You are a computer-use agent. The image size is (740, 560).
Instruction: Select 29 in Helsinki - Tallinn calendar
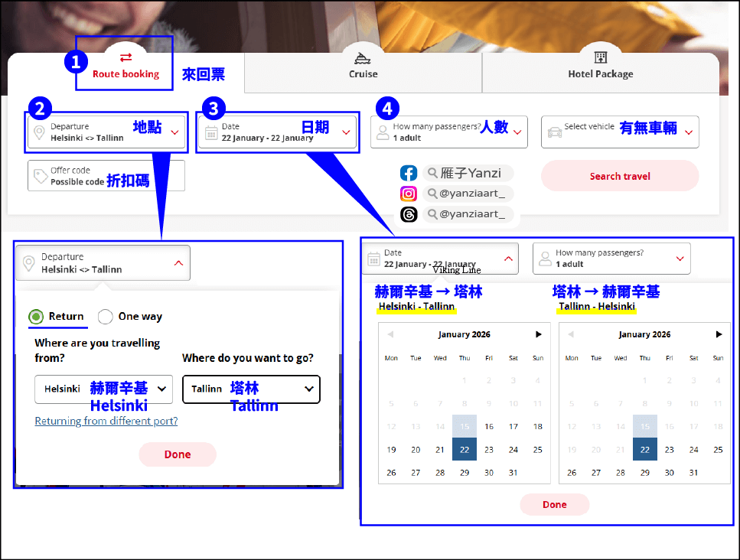pos(465,473)
